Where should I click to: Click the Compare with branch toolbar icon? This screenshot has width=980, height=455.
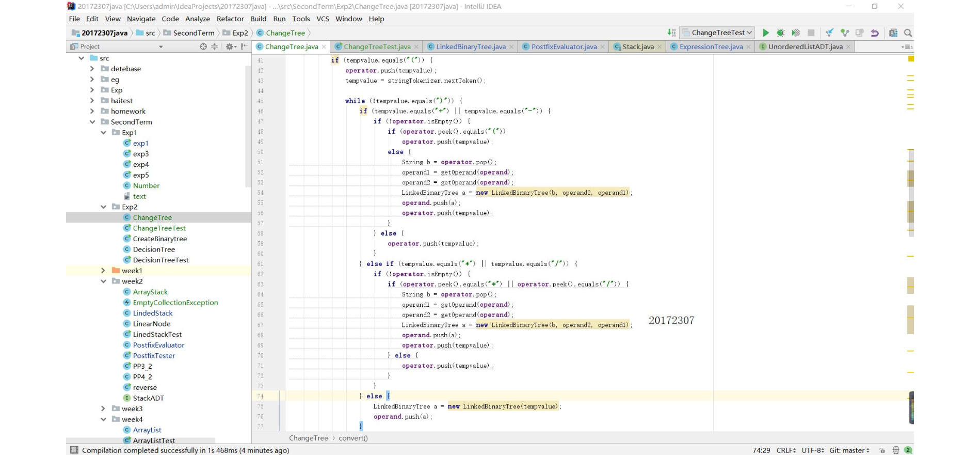pos(860,33)
